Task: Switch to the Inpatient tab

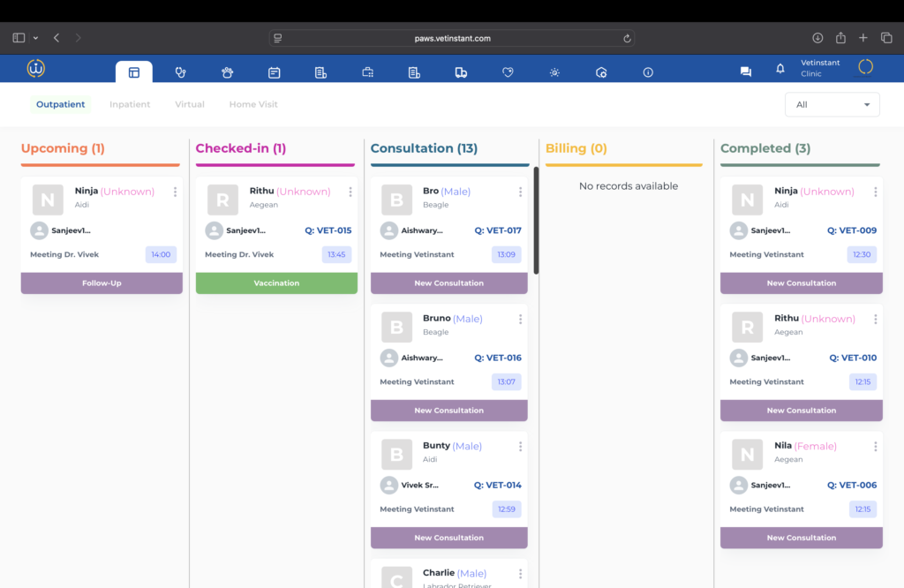Action: 130,104
